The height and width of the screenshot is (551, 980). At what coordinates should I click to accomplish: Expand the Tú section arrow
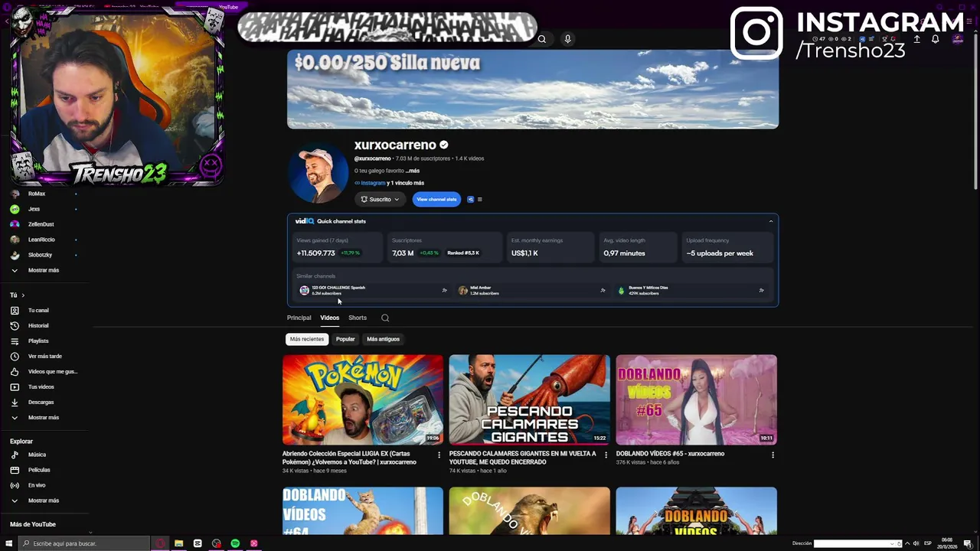(23, 295)
